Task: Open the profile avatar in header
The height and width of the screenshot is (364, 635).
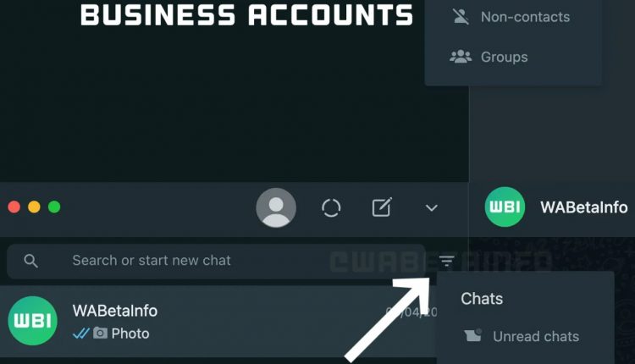Action: 276,207
